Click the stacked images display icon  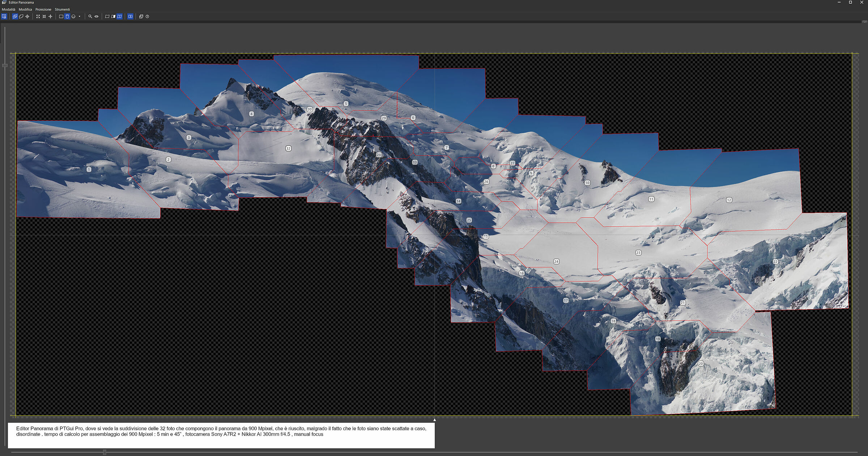pyautogui.click(x=141, y=16)
